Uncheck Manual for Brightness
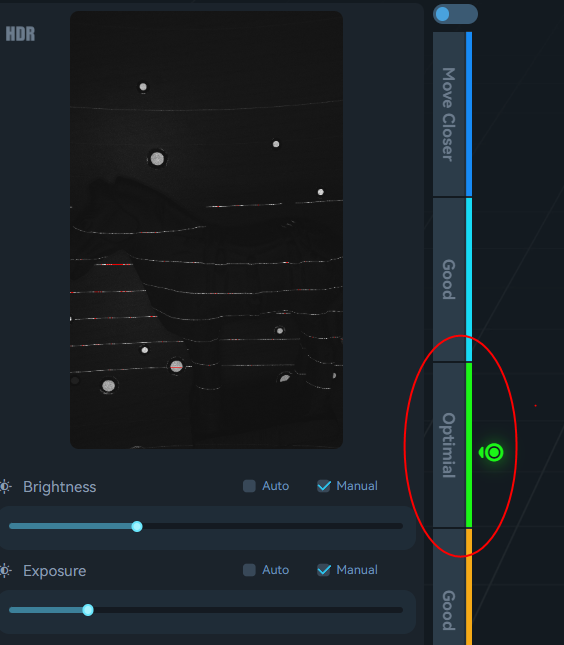The height and width of the screenshot is (645, 564). click(x=324, y=486)
